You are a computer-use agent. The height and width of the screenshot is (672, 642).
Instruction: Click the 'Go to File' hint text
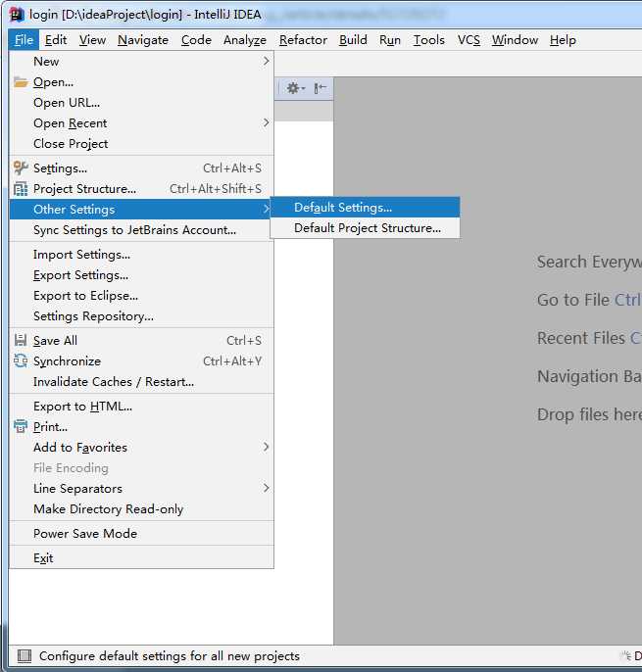click(573, 300)
